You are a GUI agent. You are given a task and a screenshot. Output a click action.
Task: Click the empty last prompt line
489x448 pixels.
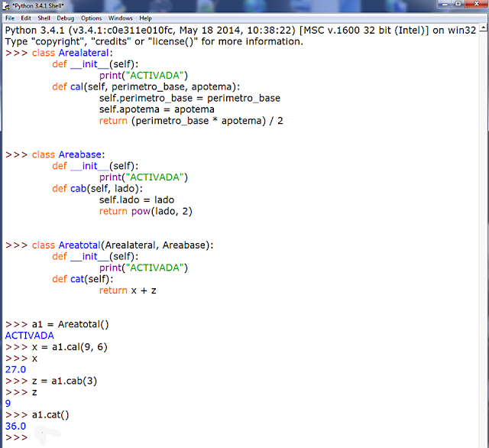pyautogui.click(x=16, y=438)
